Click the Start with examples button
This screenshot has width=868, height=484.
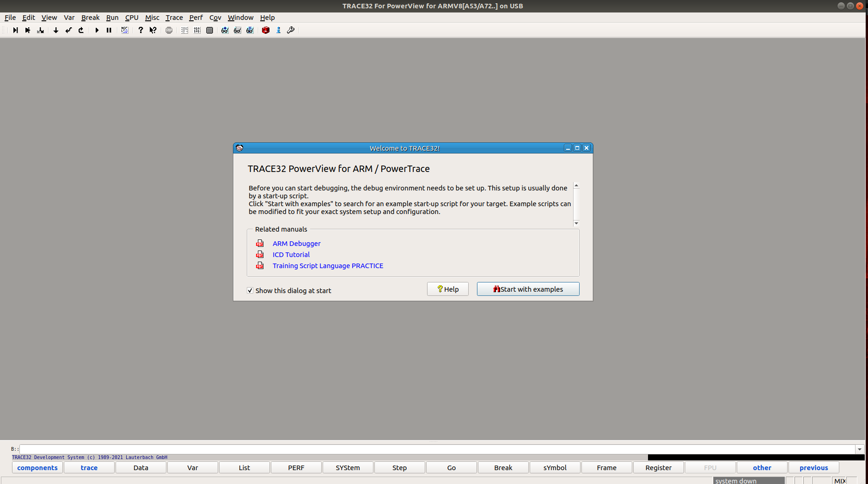coord(528,289)
